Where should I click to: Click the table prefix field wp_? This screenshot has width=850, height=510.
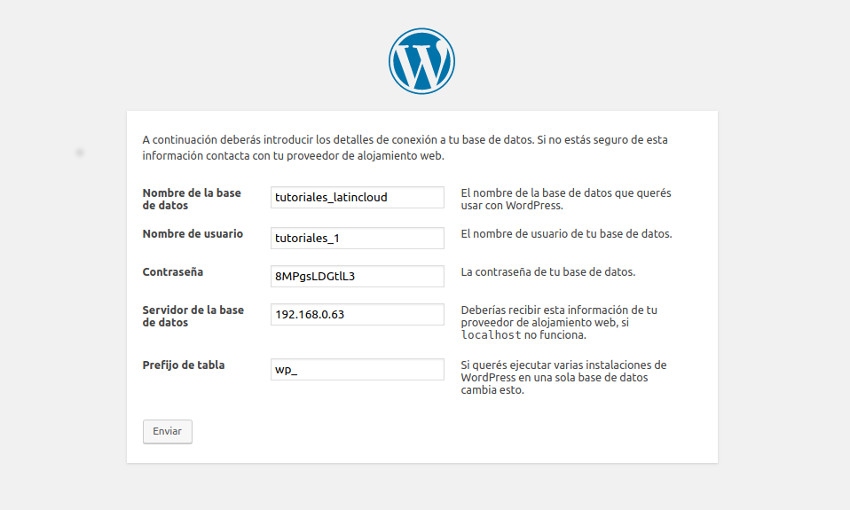tap(357, 369)
